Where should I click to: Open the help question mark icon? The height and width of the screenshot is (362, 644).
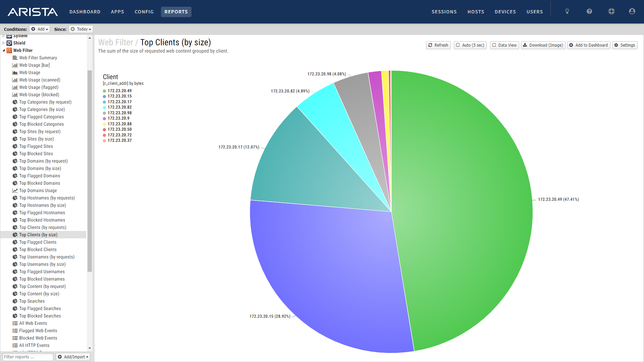click(589, 11)
